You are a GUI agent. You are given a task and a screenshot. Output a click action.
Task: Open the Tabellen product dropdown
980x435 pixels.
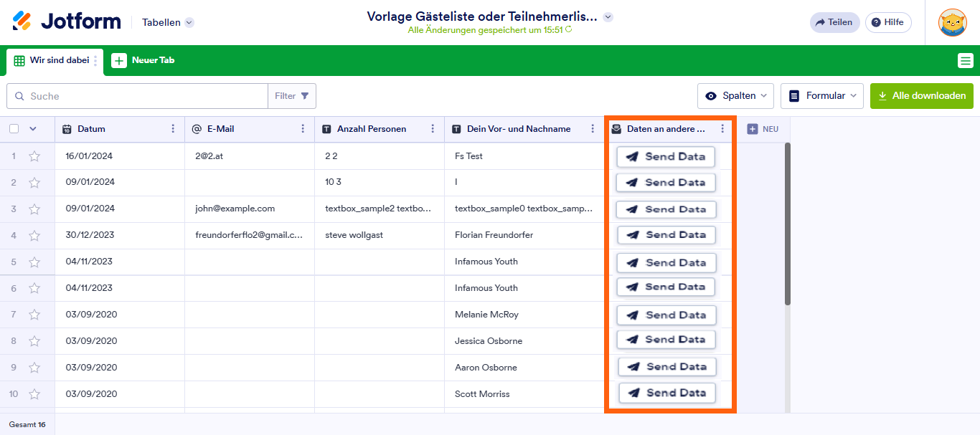pos(168,22)
